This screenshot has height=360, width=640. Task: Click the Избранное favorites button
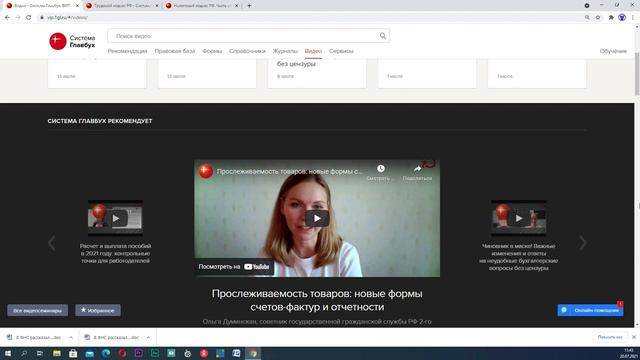tap(98, 310)
